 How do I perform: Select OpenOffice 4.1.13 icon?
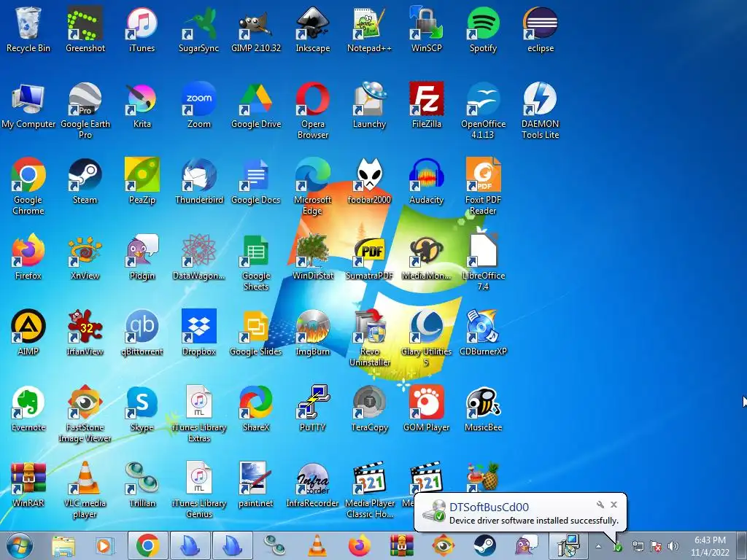[483, 111]
